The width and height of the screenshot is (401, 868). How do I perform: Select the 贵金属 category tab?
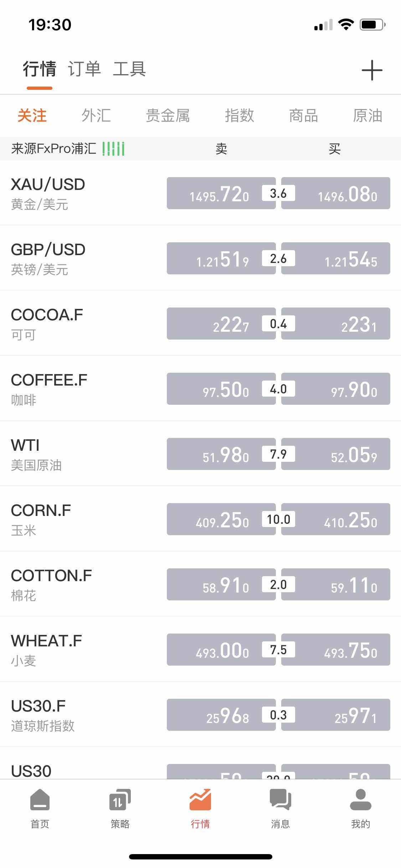pos(168,116)
